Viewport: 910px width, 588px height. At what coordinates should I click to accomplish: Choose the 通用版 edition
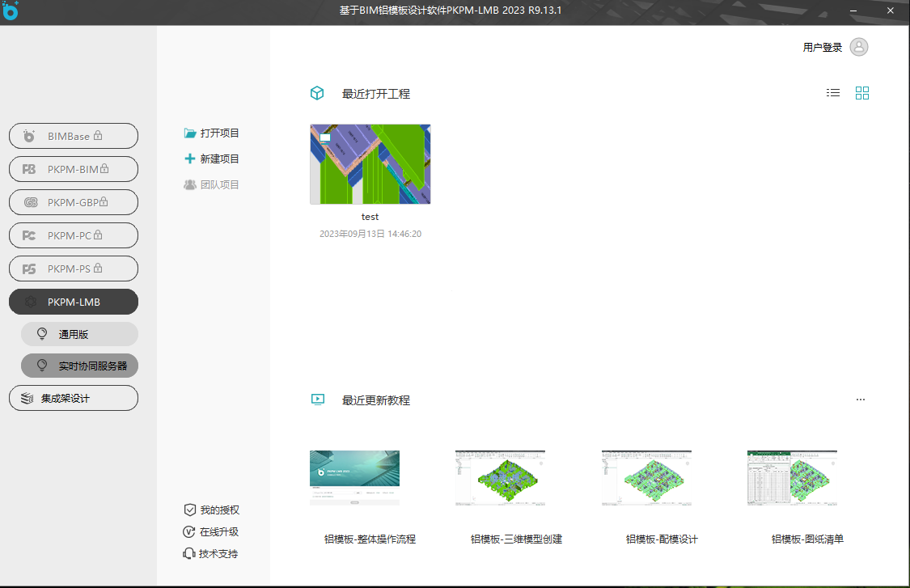pos(79,334)
